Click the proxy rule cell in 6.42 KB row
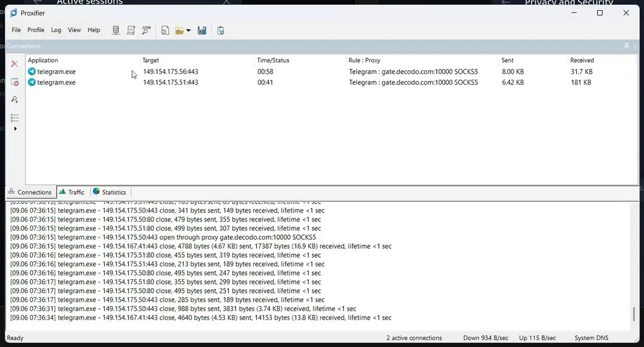 click(x=413, y=82)
